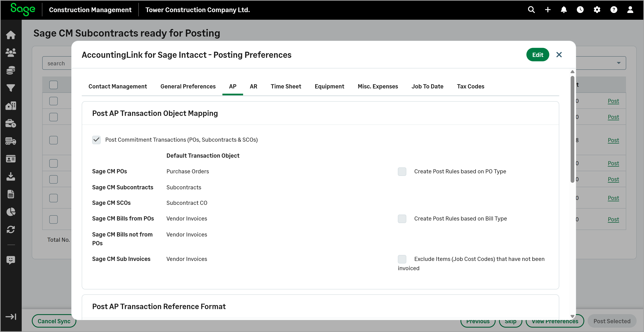
Task: Open the delivery truck sidebar icon
Action: (x=11, y=141)
